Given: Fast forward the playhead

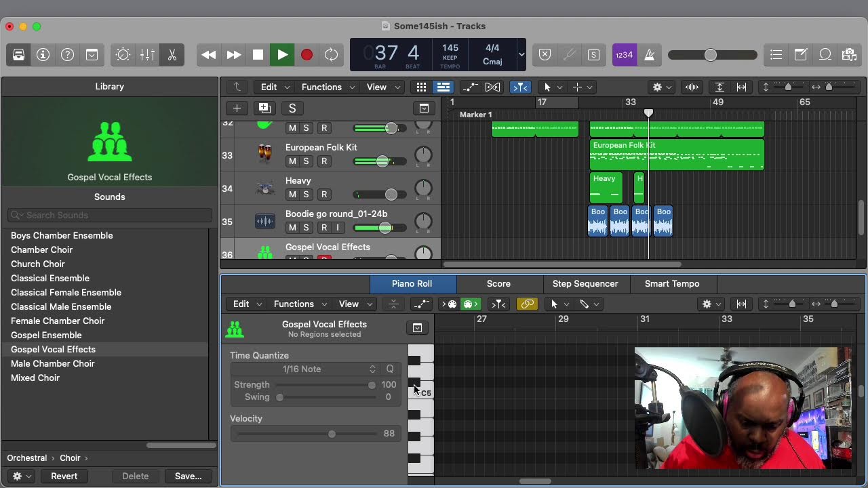Looking at the screenshot, I should [x=233, y=55].
